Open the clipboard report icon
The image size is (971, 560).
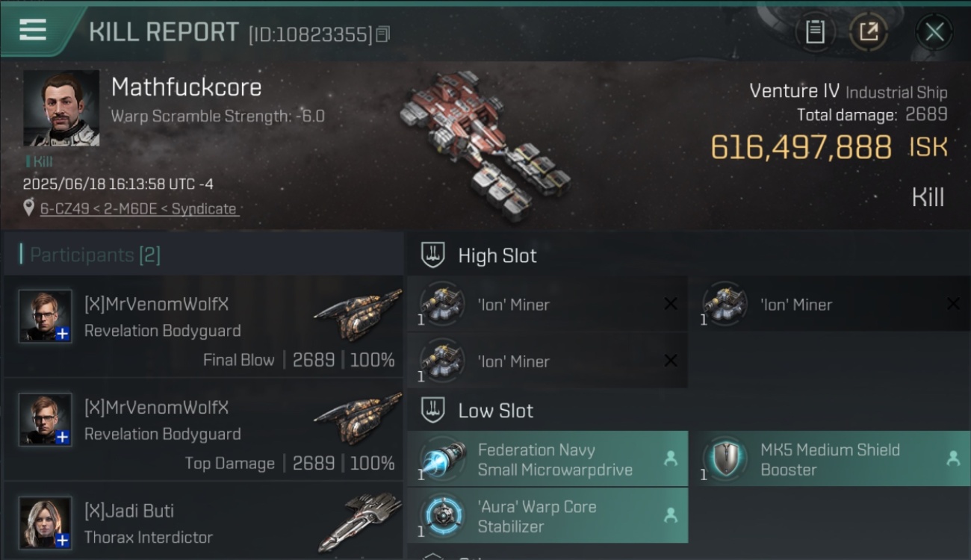815,31
